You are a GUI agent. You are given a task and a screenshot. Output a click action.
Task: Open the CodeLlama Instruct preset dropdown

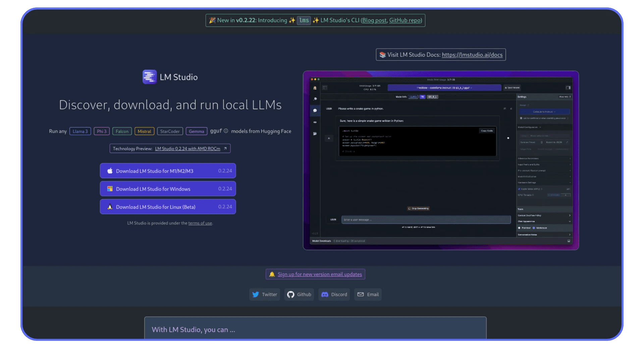coord(544,112)
